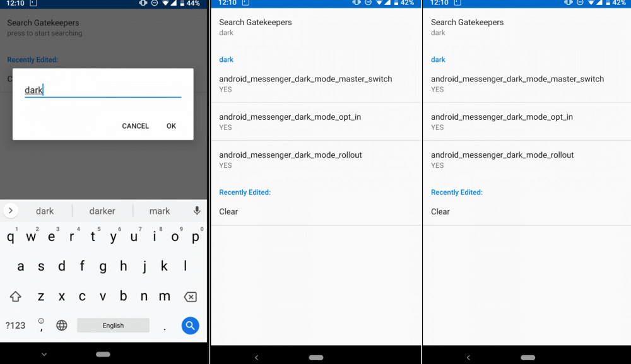
Task: Tap the m key
Action: pyautogui.click(x=164, y=296)
